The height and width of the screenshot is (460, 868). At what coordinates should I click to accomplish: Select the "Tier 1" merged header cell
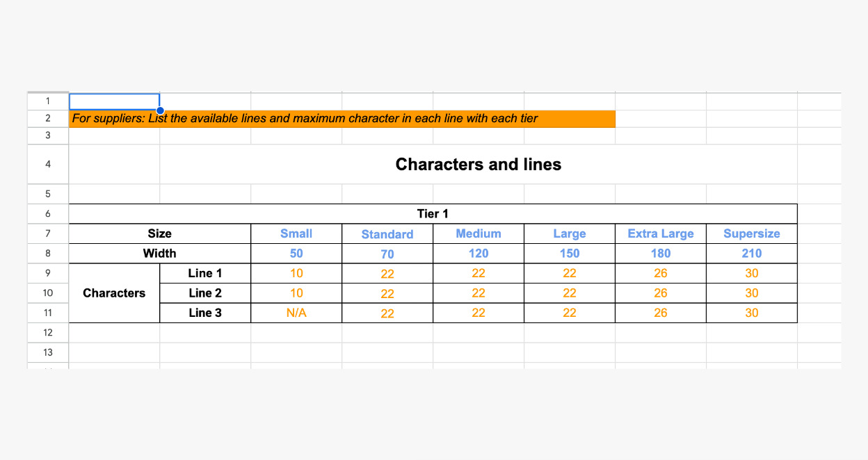coord(433,214)
